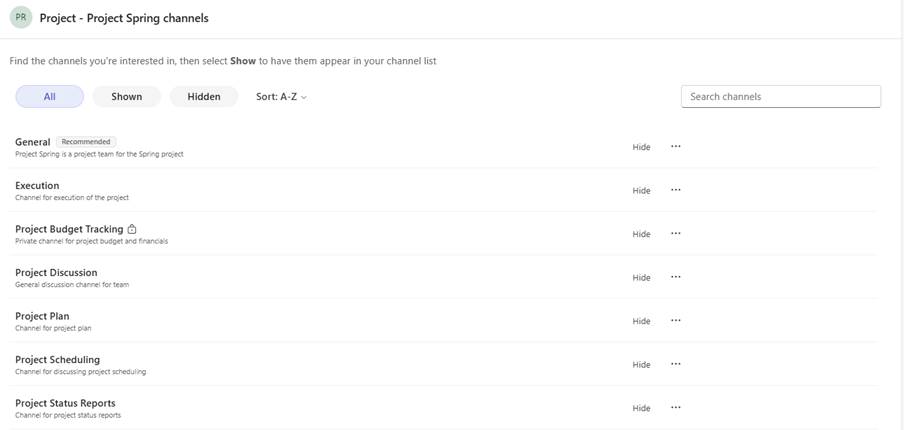Open more options for Project Discussion
904x430 pixels.
676,277
